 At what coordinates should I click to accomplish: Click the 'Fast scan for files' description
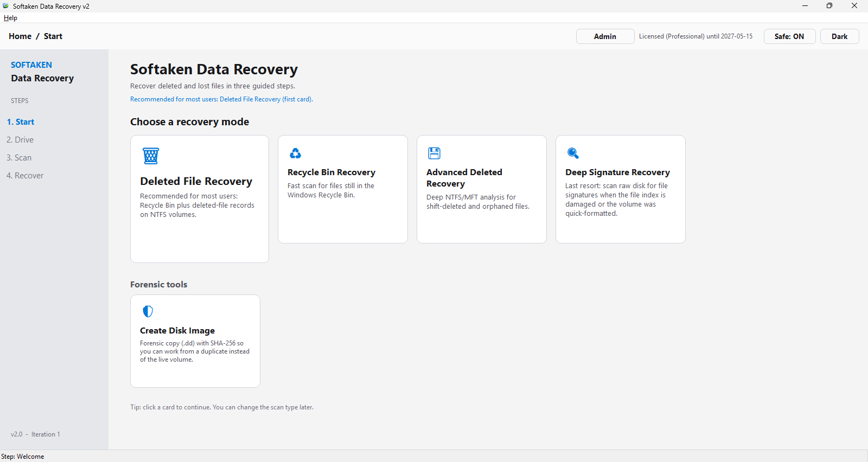click(331, 190)
